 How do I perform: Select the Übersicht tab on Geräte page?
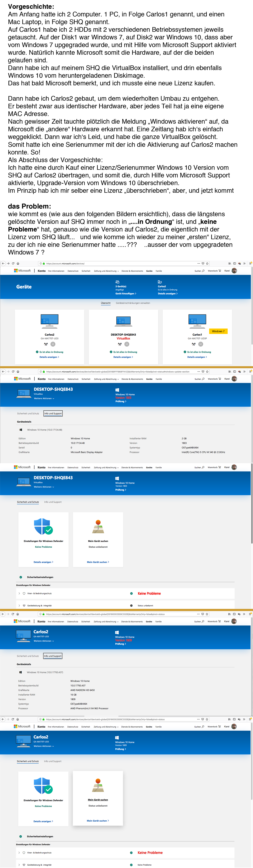(106, 303)
